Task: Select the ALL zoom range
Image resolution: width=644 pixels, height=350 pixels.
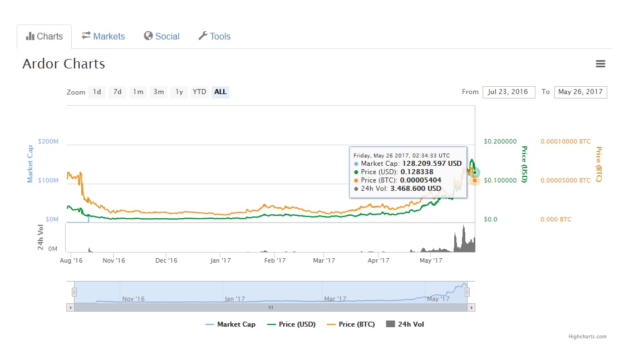Action: (x=220, y=92)
